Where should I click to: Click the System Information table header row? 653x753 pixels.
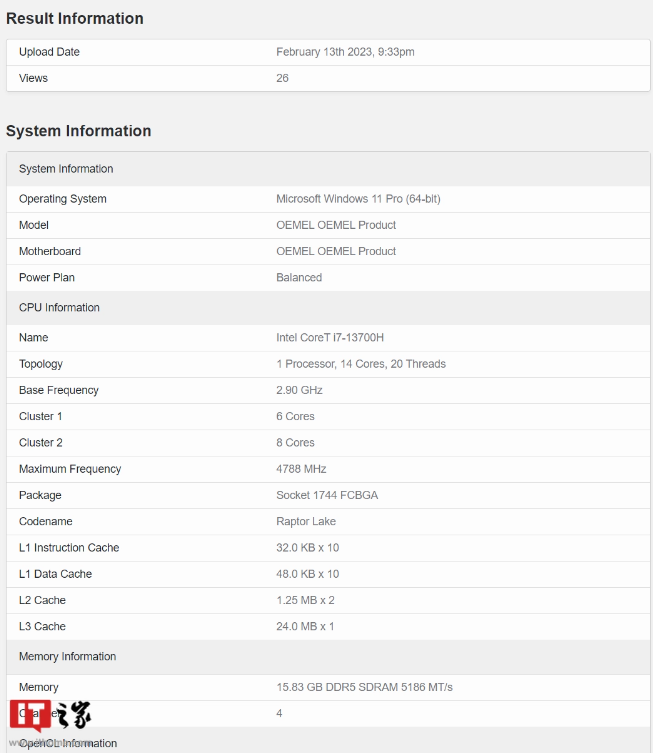[66, 169]
